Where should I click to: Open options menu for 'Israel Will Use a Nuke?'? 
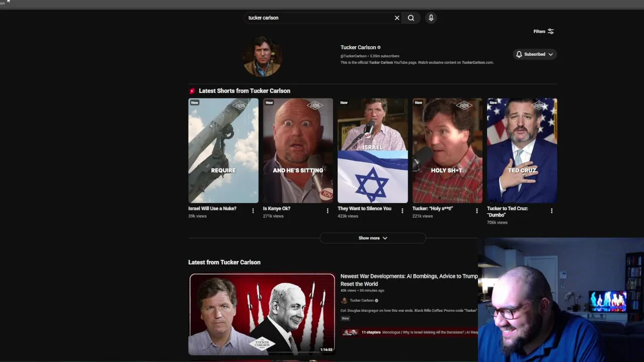[253, 211]
